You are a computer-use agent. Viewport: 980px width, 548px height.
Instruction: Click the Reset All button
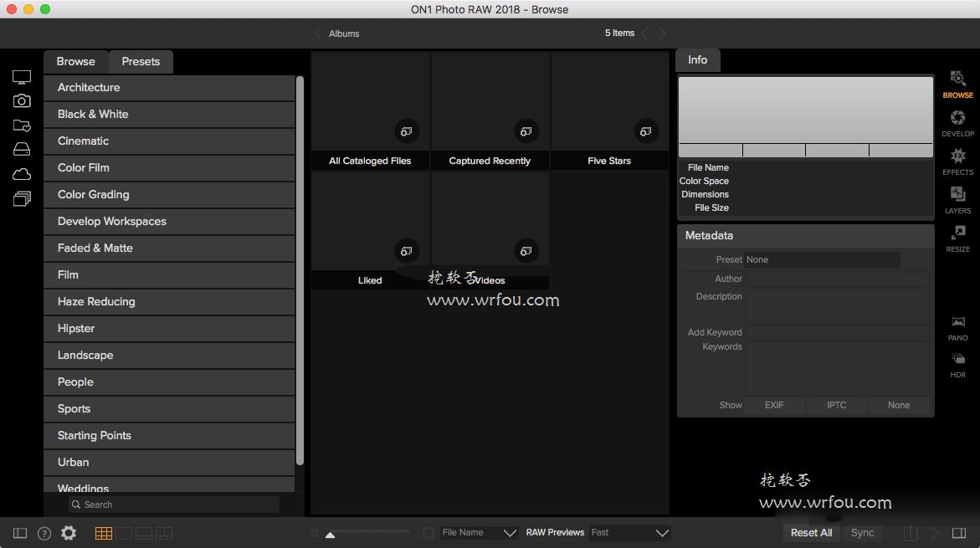tap(811, 532)
